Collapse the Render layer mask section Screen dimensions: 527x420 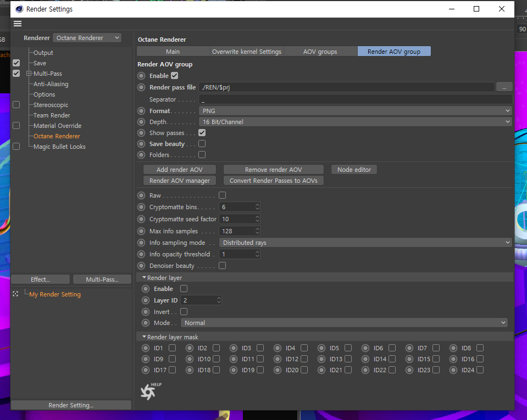[x=144, y=337]
